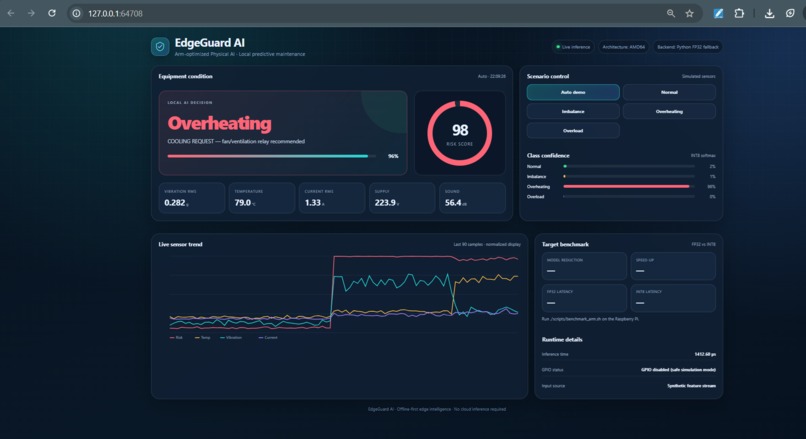Click the Vibration legend entry in trend chart

coord(231,338)
